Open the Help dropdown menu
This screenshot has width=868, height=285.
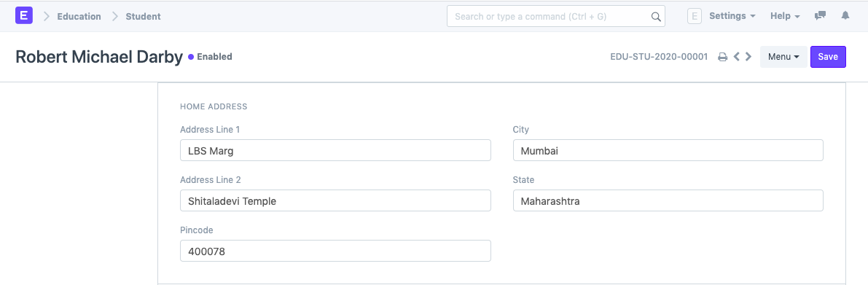(x=785, y=16)
